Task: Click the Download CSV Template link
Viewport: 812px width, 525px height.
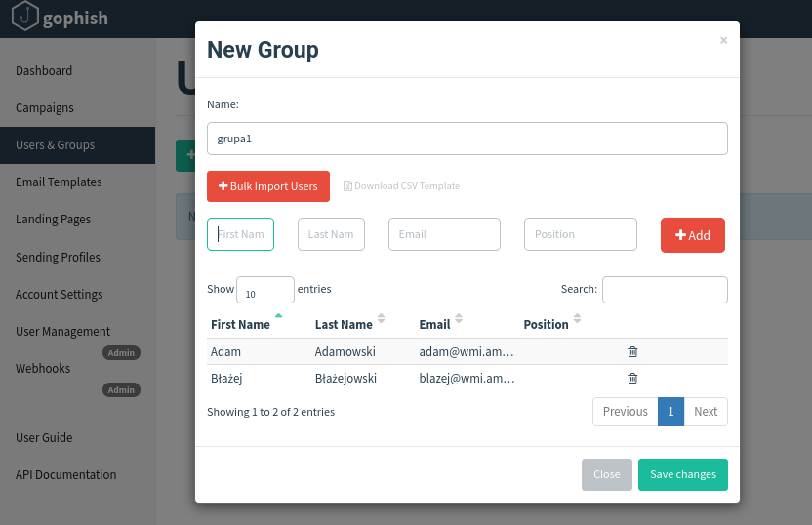Action: 401,186
